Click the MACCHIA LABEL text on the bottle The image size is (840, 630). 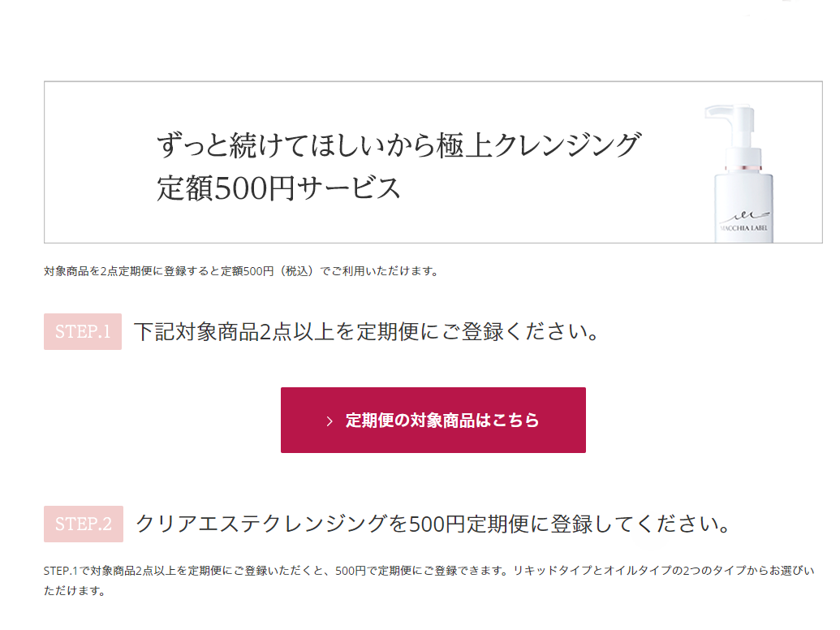pyautogui.click(x=743, y=227)
